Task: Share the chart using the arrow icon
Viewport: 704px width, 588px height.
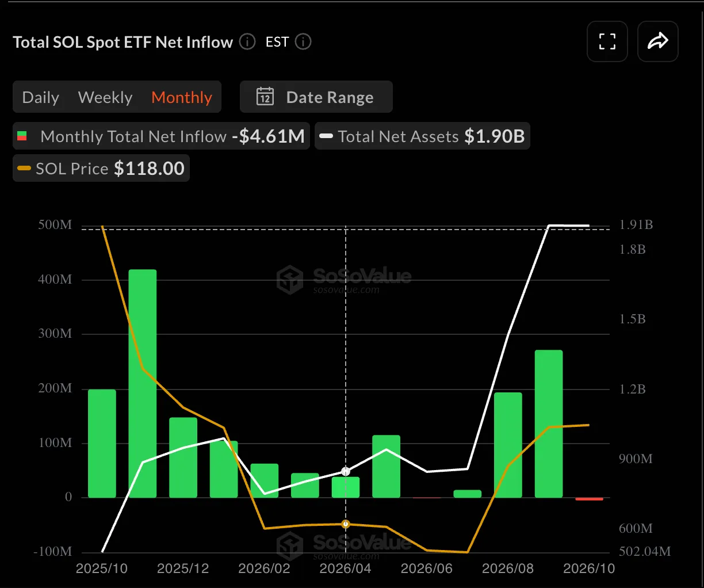Action: point(658,41)
